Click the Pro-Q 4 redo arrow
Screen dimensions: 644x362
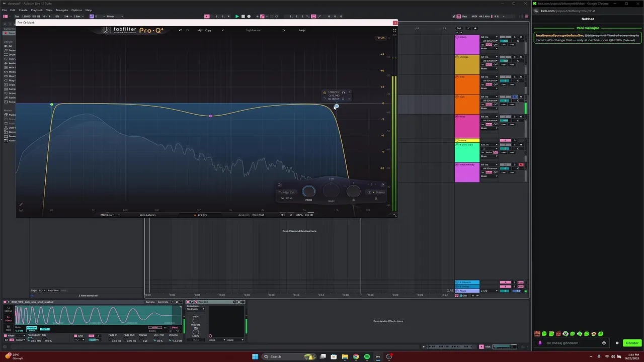click(188, 30)
